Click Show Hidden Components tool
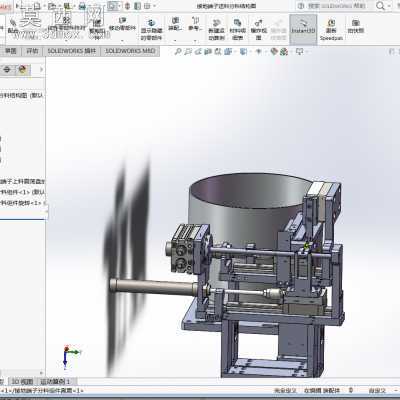 [x=151, y=30]
